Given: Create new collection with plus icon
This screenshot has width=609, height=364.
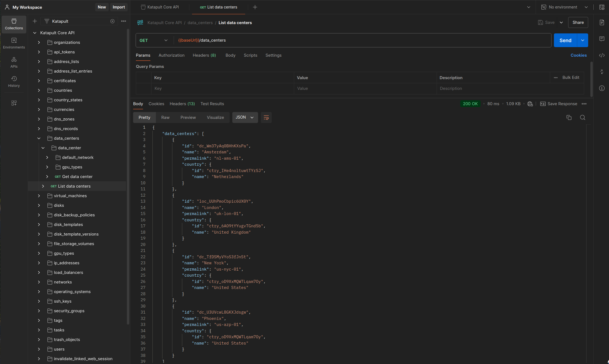Looking at the screenshot, I should [x=35, y=21].
